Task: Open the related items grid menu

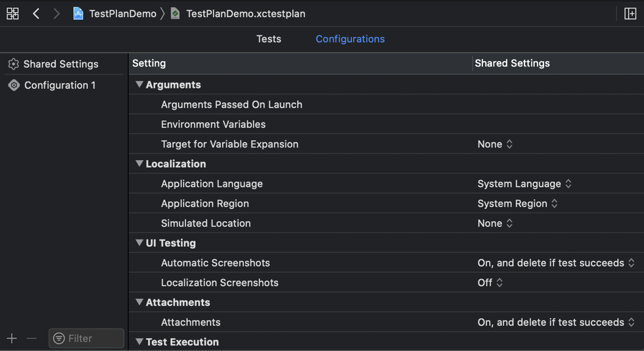Action: point(13,13)
